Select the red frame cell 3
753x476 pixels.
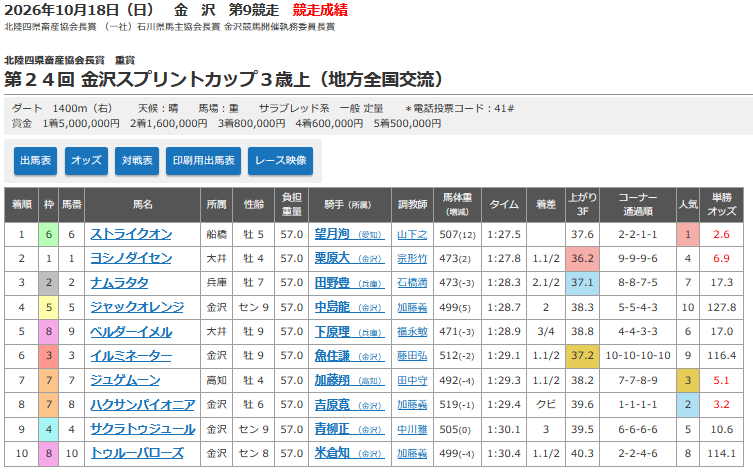point(49,356)
